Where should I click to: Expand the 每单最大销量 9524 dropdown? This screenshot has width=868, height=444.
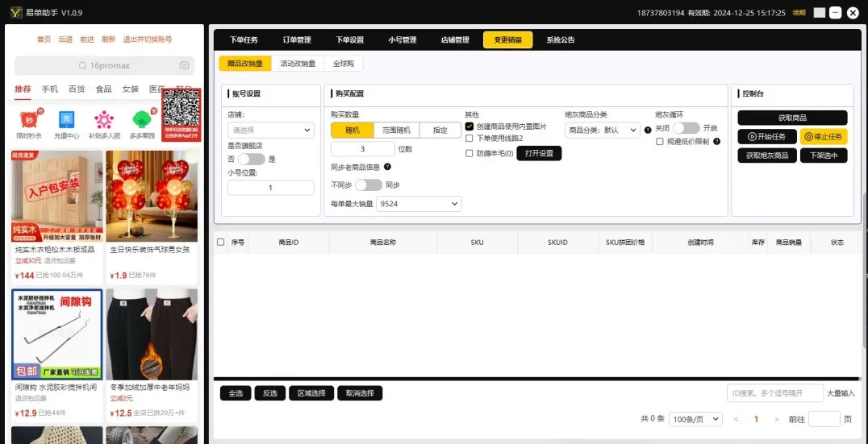tap(419, 204)
